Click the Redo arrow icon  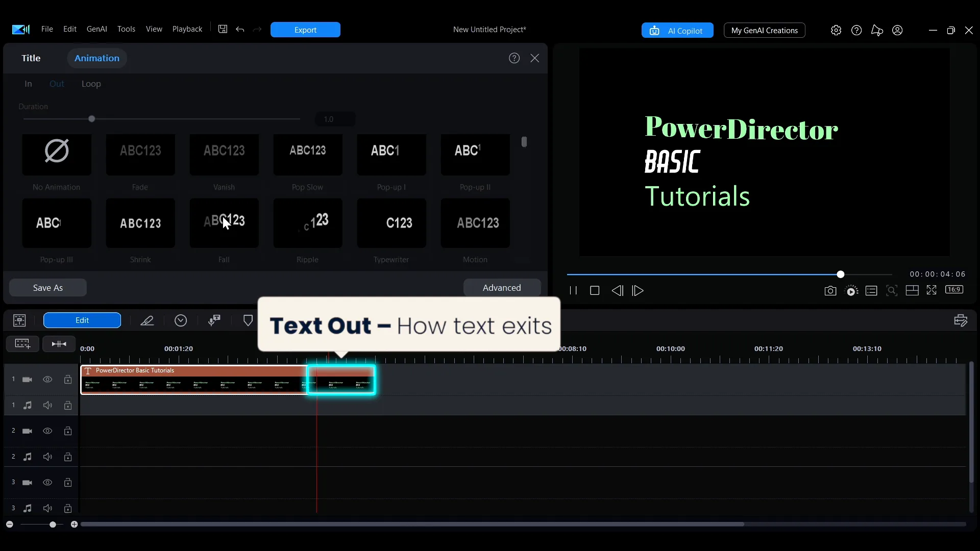(x=257, y=30)
